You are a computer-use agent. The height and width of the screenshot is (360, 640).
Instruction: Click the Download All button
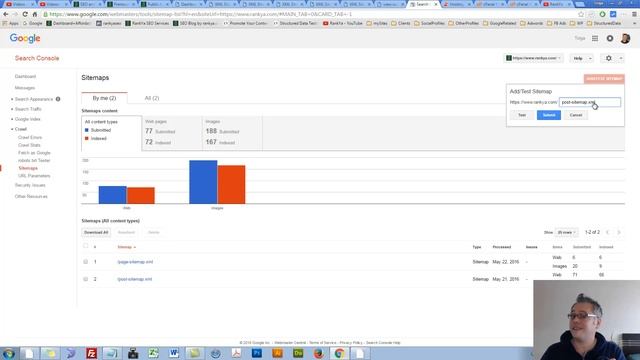click(96, 232)
